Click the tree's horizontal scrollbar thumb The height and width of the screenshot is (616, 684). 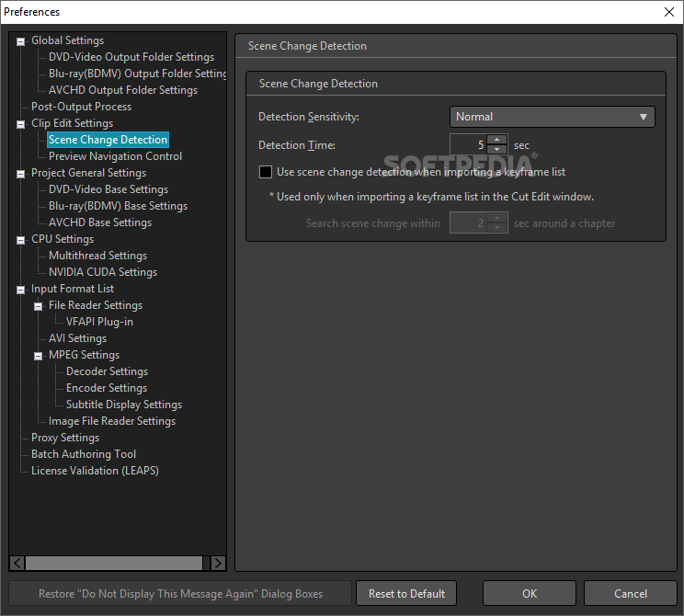114,564
